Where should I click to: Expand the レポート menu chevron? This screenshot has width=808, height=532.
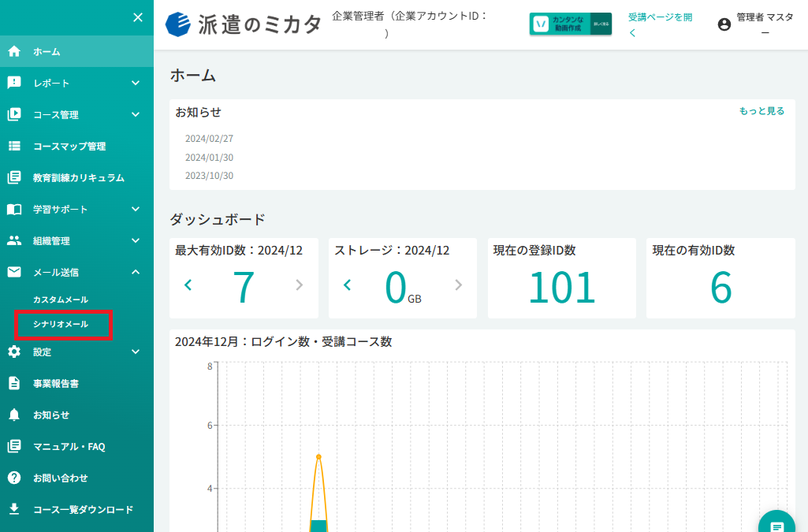136,83
